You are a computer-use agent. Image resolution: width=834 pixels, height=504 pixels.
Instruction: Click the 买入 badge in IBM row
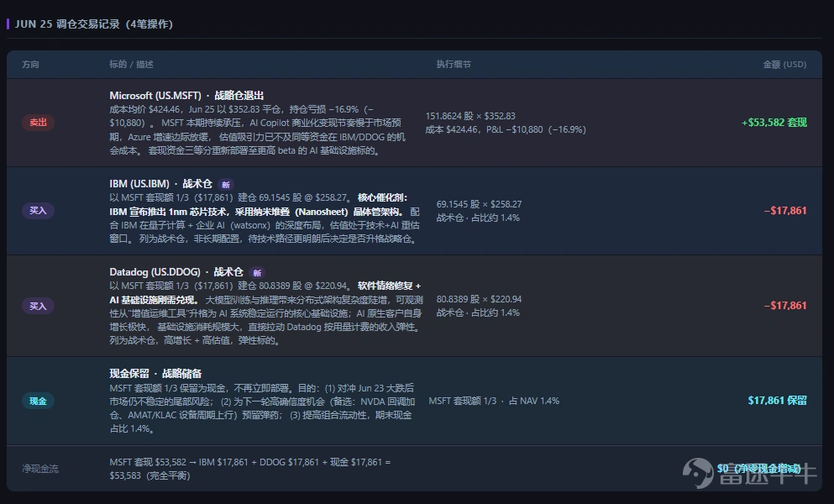(x=38, y=211)
